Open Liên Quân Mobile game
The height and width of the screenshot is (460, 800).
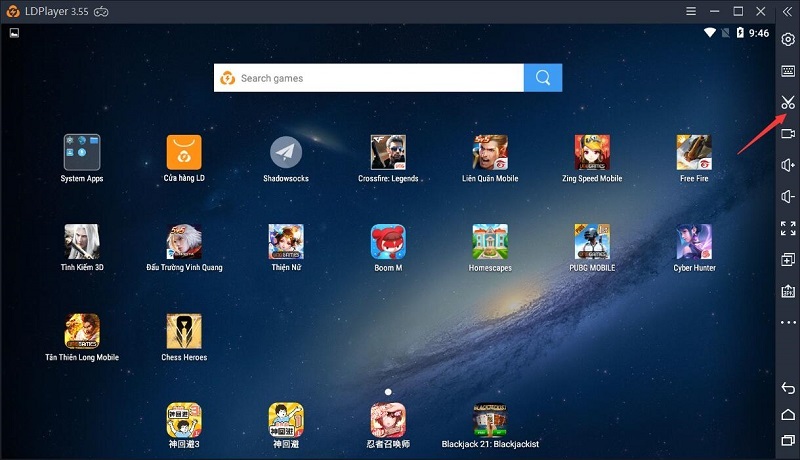pyautogui.click(x=490, y=152)
